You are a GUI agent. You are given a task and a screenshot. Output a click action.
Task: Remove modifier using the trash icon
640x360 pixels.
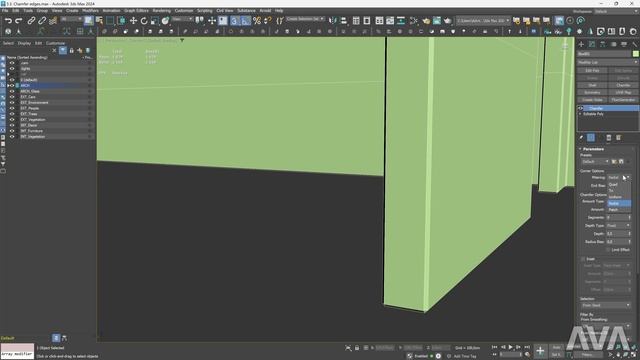click(x=609, y=138)
